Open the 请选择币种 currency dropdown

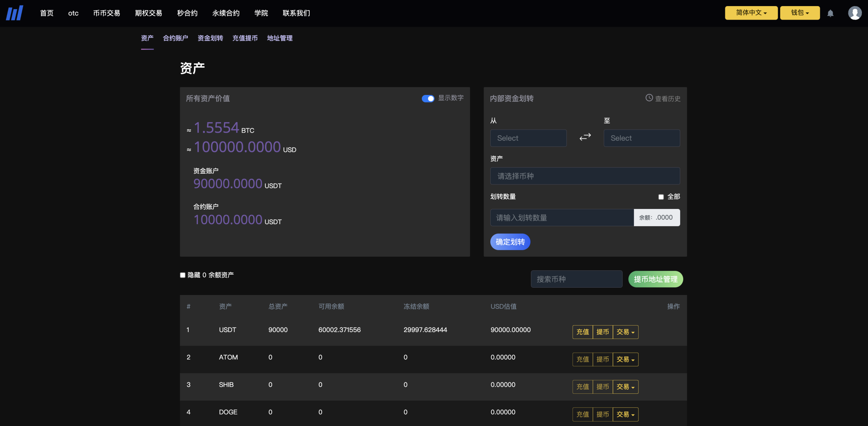(585, 176)
